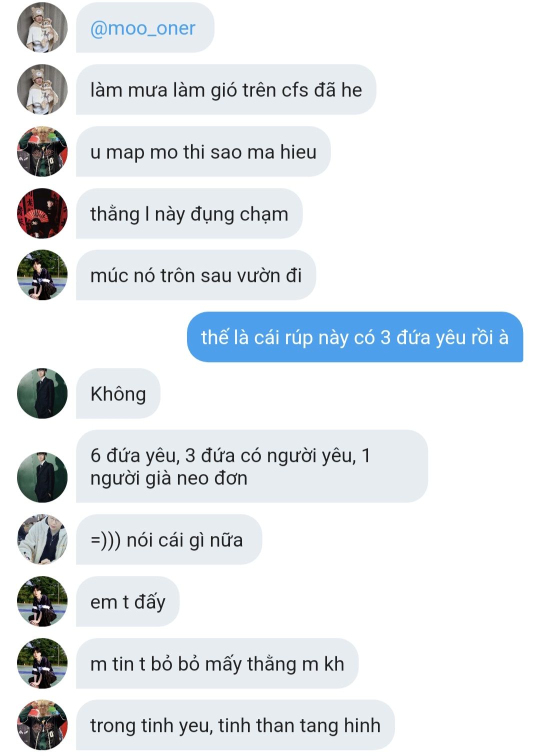The height and width of the screenshot is (756, 540).
Task: Tap avatar next to '@moo_oner' message
Action: click(x=42, y=27)
